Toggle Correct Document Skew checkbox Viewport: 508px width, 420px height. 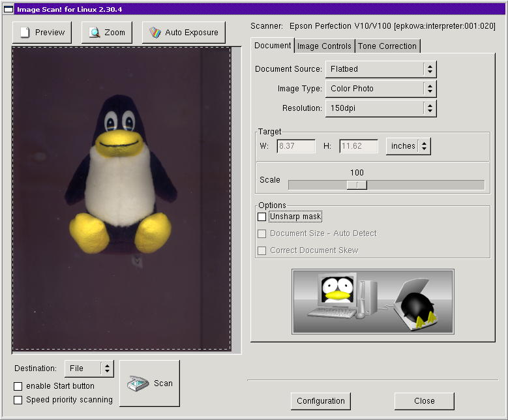(x=261, y=250)
